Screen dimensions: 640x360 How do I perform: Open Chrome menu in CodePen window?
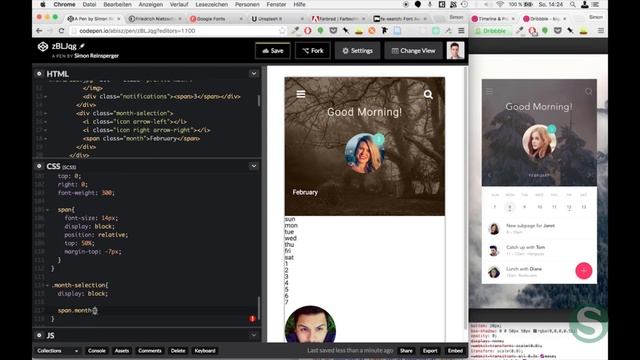pos(461,31)
